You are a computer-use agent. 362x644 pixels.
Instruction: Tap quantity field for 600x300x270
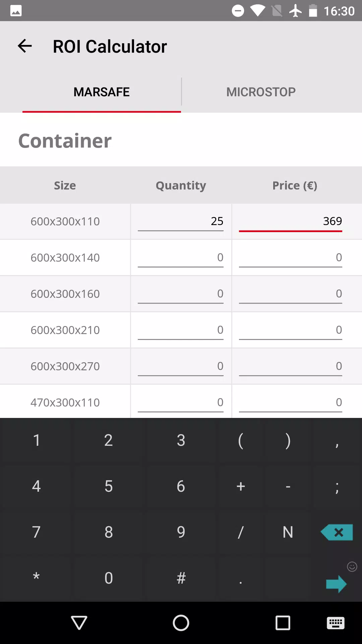(x=180, y=366)
